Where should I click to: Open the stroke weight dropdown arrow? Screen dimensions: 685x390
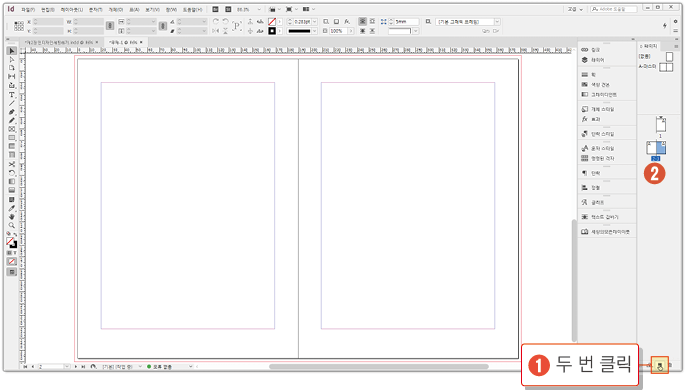[x=314, y=21]
